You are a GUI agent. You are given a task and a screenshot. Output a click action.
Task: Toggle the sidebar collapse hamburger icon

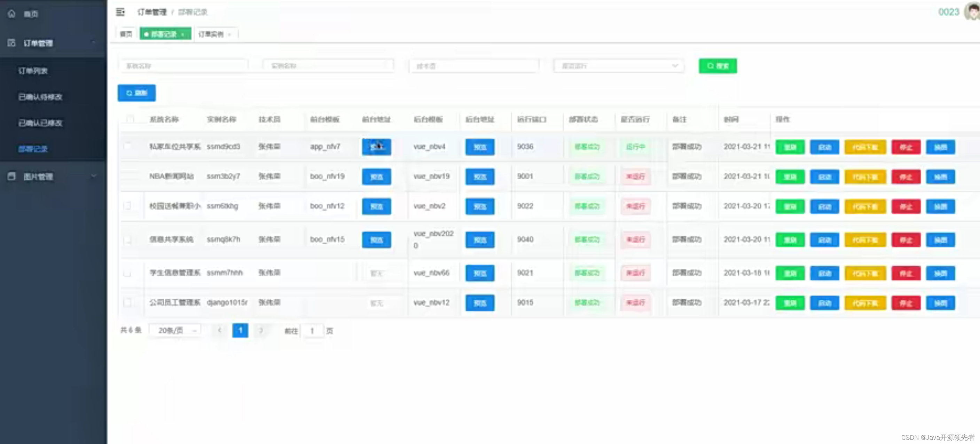(120, 12)
